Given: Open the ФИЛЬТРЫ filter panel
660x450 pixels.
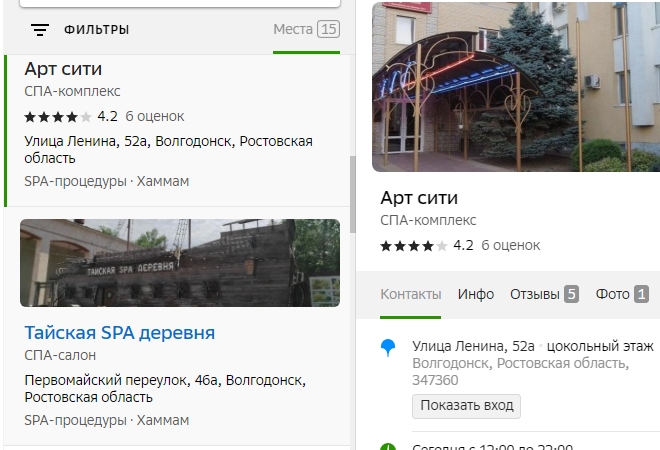Looking at the screenshot, I should click(96, 30).
